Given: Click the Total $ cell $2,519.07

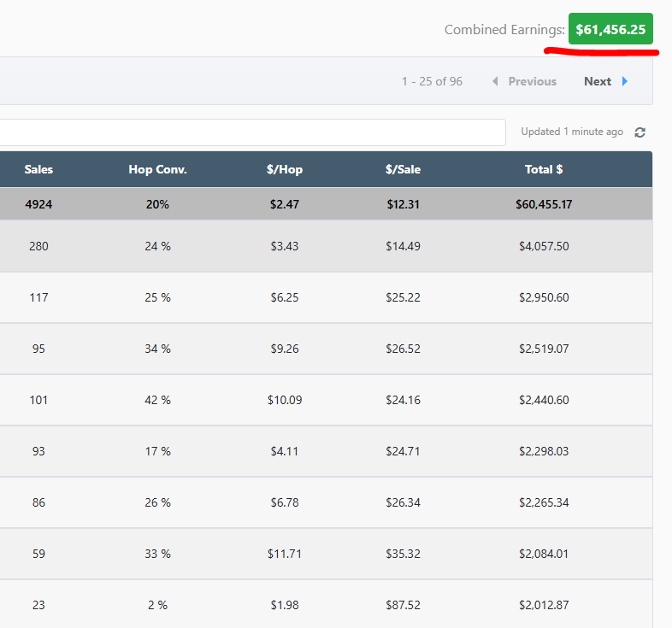Looking at the screenshot, I should click(544, 349).
